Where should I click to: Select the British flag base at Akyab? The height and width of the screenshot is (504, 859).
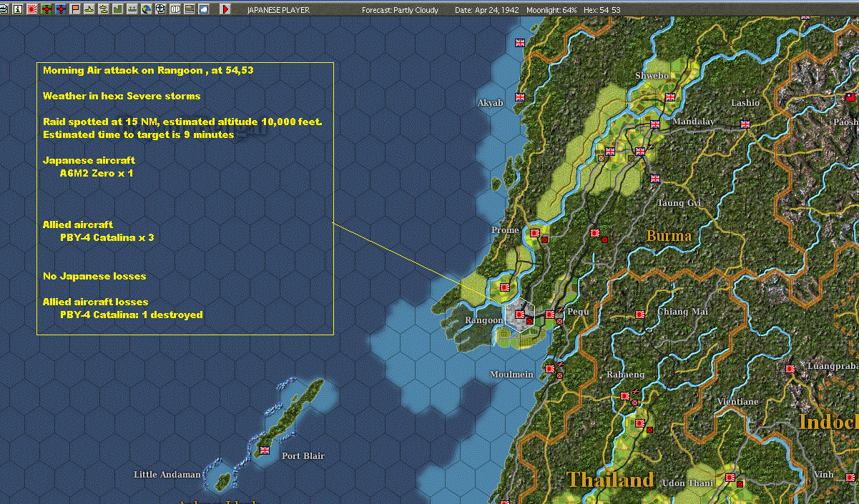[520, 97]
